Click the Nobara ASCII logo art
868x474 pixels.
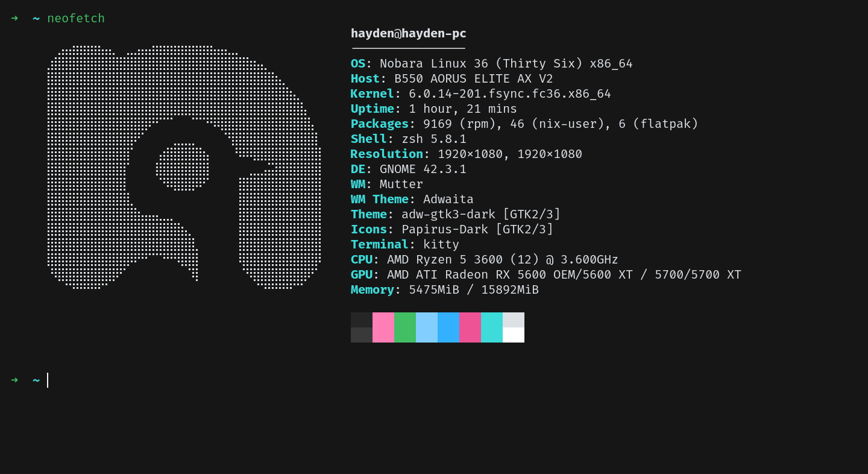click(184, 167)
